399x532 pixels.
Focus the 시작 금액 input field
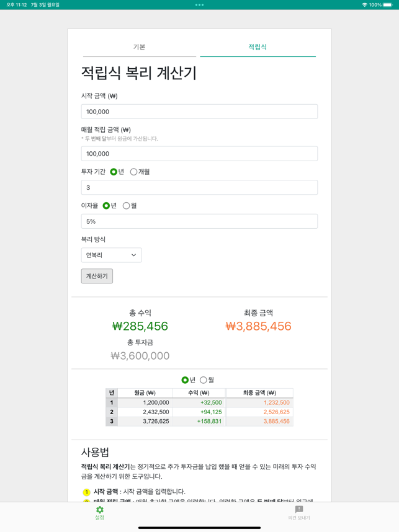click(199, 112)
